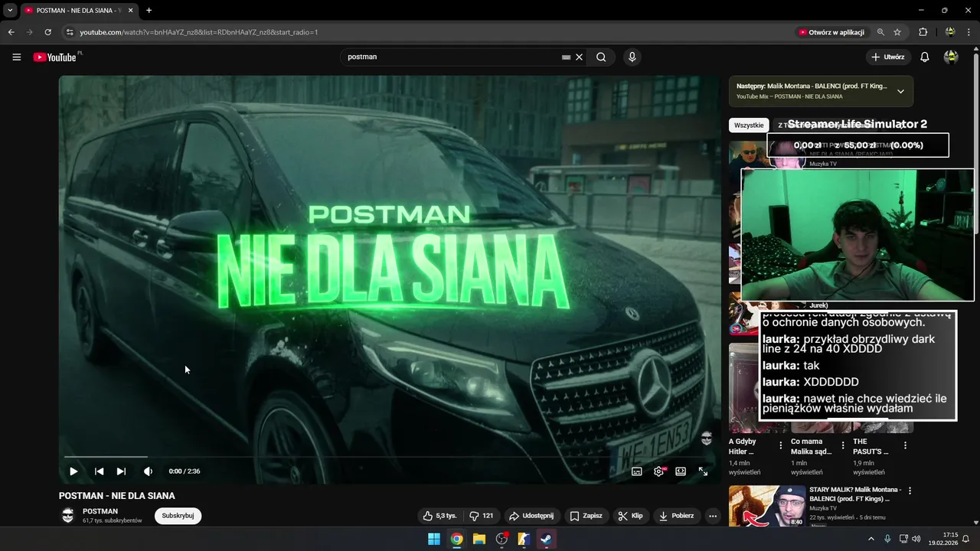Enter fullscreen mode
This screenshot has height=551, width=980.
703,471
